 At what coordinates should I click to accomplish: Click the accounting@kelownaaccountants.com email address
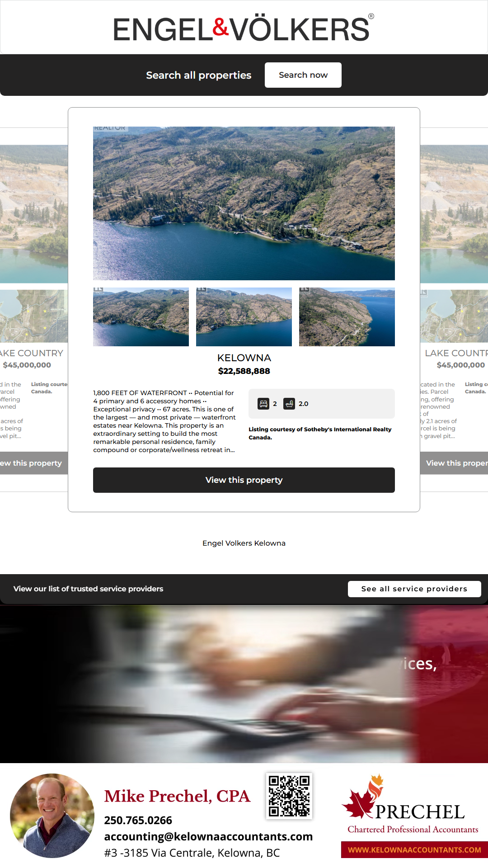(208, 836)
